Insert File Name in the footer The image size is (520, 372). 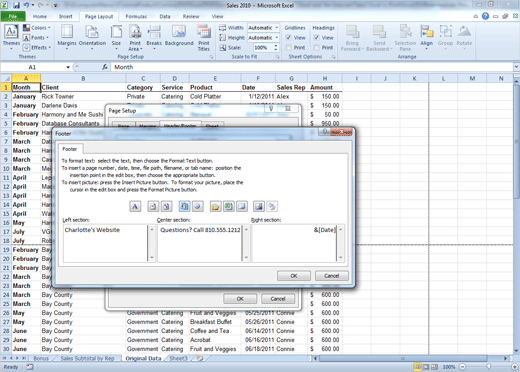229,207
